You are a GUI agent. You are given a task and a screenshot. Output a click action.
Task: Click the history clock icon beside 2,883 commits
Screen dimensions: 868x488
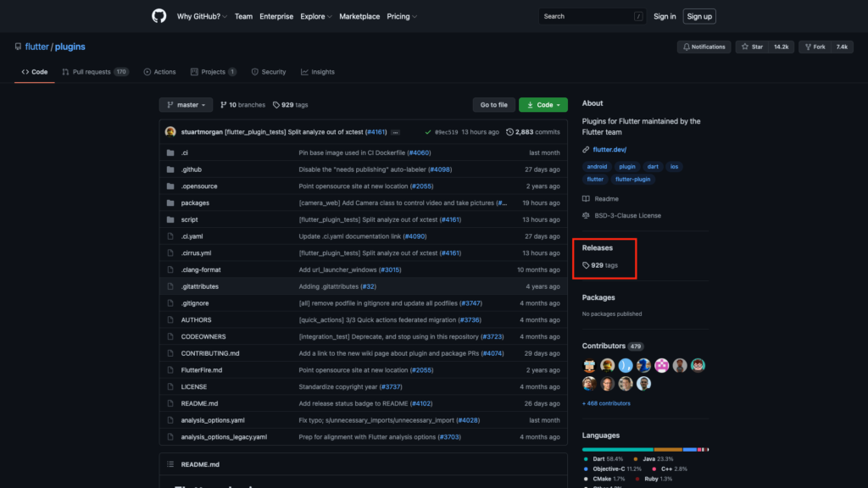point(509,131)
